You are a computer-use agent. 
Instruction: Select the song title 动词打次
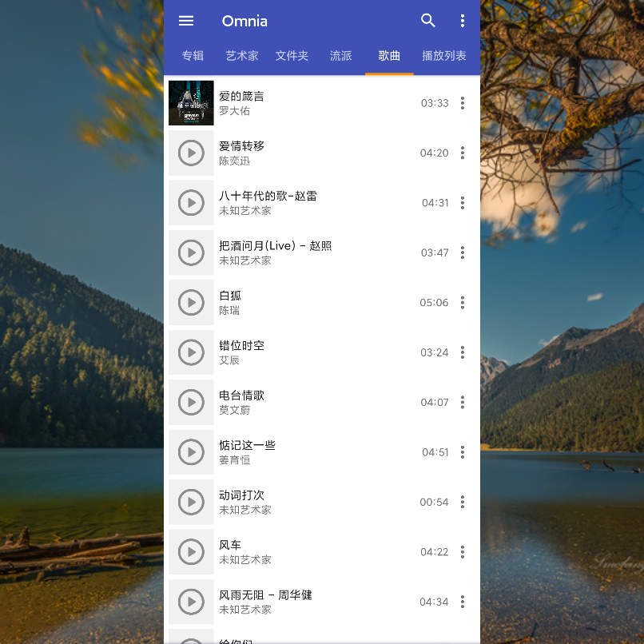241,495
